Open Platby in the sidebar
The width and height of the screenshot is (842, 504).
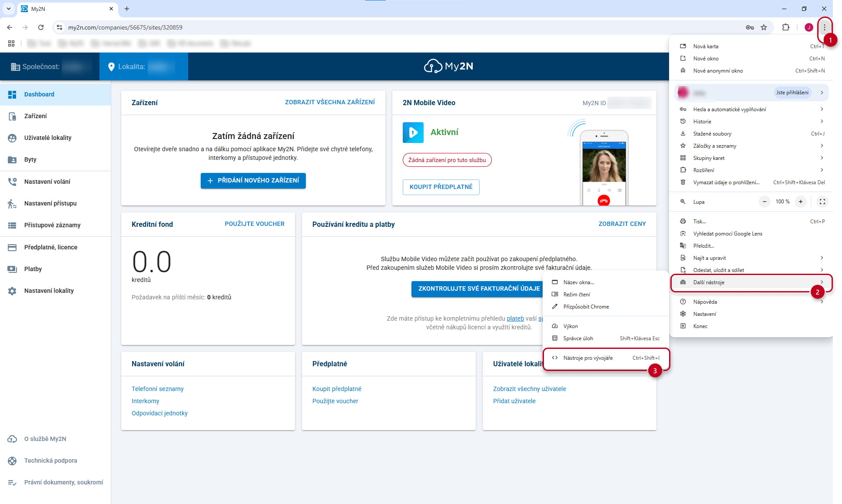pos(56,269)
